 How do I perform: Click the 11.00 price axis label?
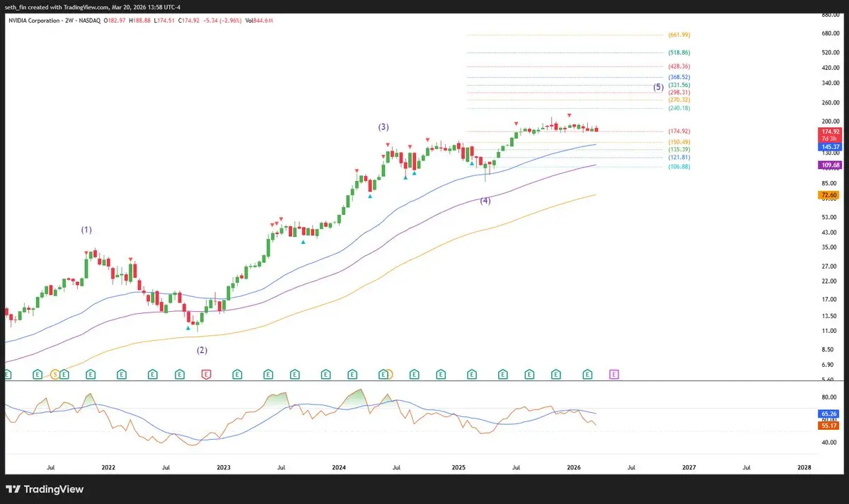coord(828,331)
